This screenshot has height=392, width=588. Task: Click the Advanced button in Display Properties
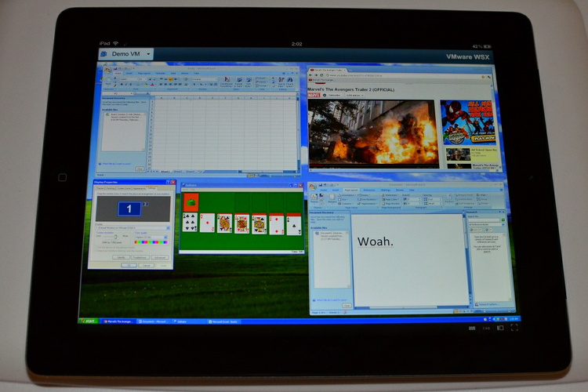tap(160, 257)
